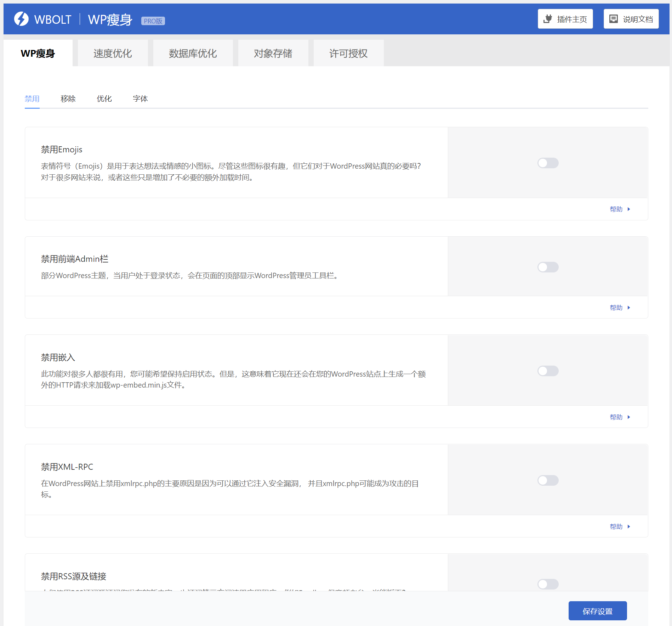Screen dimensions: 672x626
Task: Click the WP瘦身 header title text
Action: [110, 19]
